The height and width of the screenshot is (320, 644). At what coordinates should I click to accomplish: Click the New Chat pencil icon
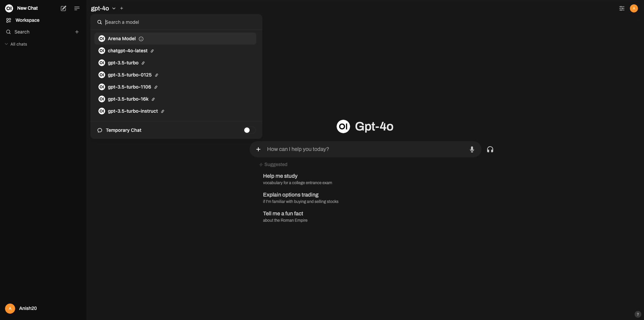[63, 8]
